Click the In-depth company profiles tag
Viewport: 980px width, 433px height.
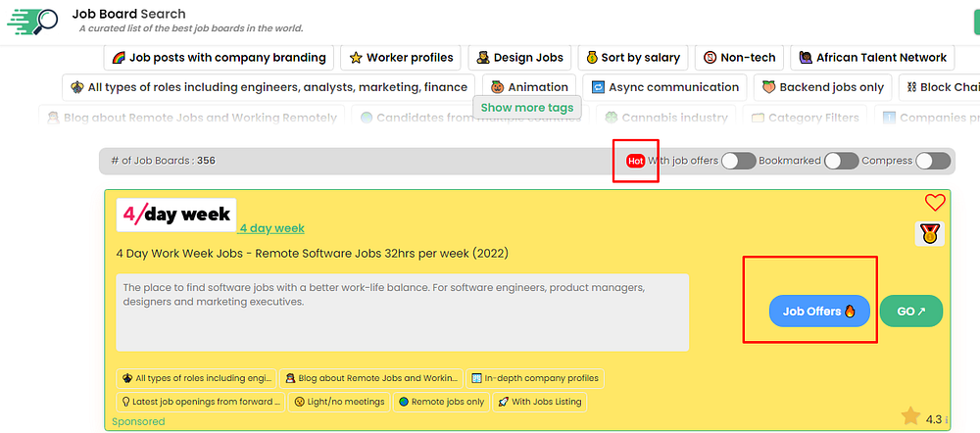535,378
